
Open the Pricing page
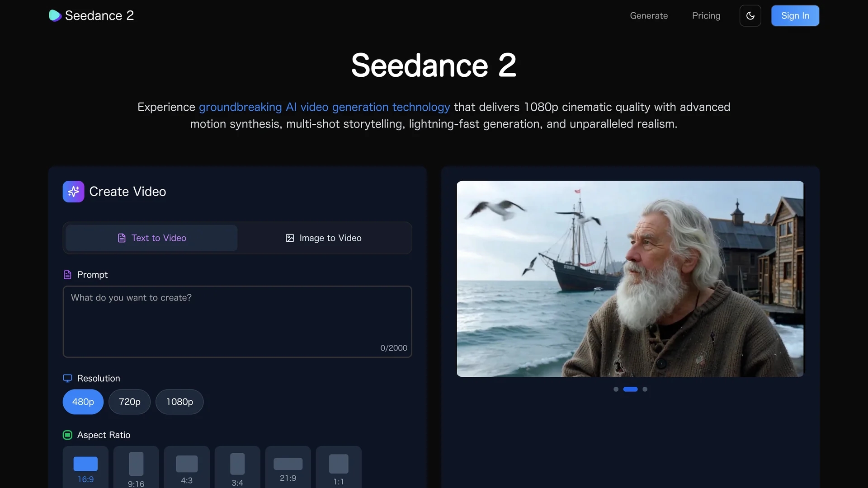(706, 16)
